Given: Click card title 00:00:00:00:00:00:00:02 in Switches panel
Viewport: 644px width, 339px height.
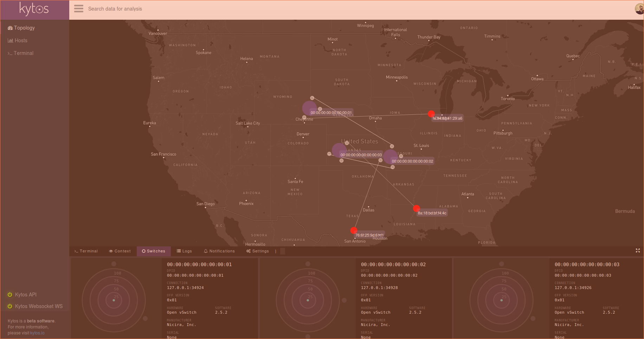Looking at the screenshot, I should click(x=393, y=264).
